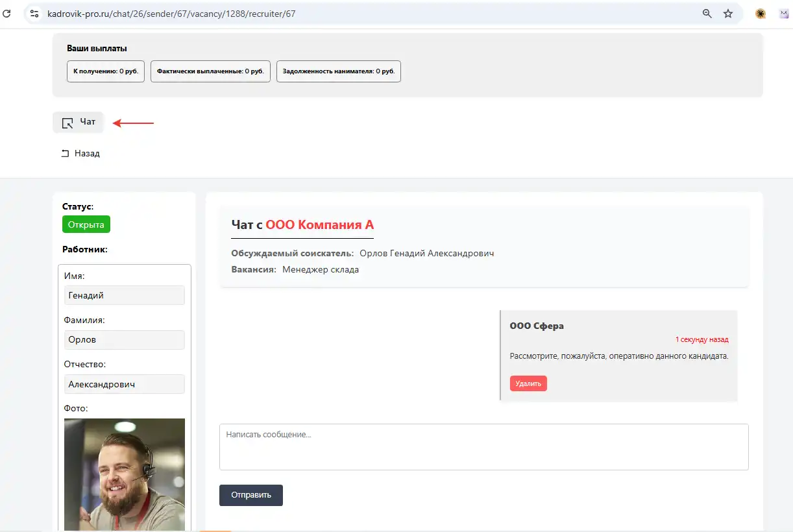The image size is (793, 532).
Task: Click the back arrow icon next to Назад
Action: click(x=65, y=154)
